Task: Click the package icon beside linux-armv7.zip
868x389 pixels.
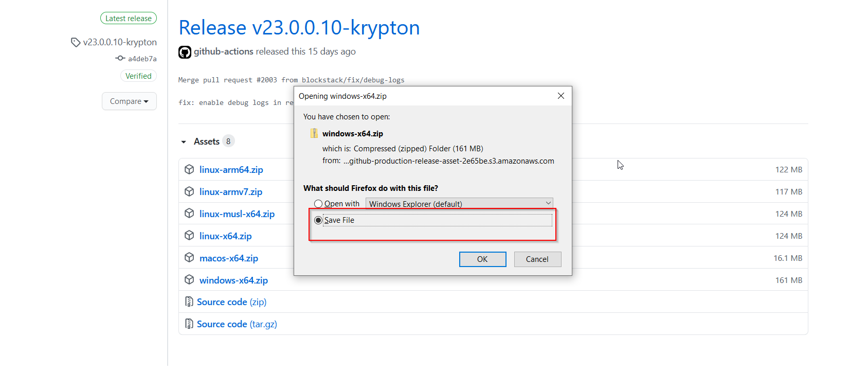Action: tap(189, 191)
